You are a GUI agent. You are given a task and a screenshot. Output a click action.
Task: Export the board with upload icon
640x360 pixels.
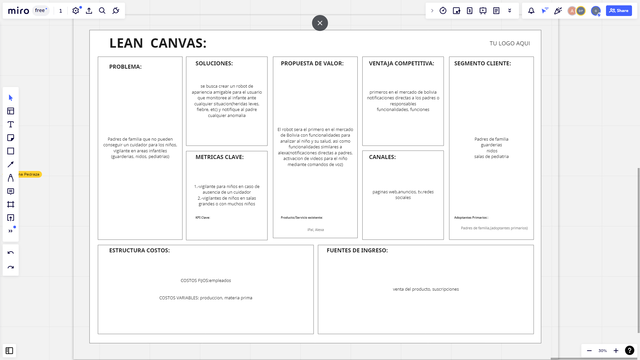pos(89,11)
